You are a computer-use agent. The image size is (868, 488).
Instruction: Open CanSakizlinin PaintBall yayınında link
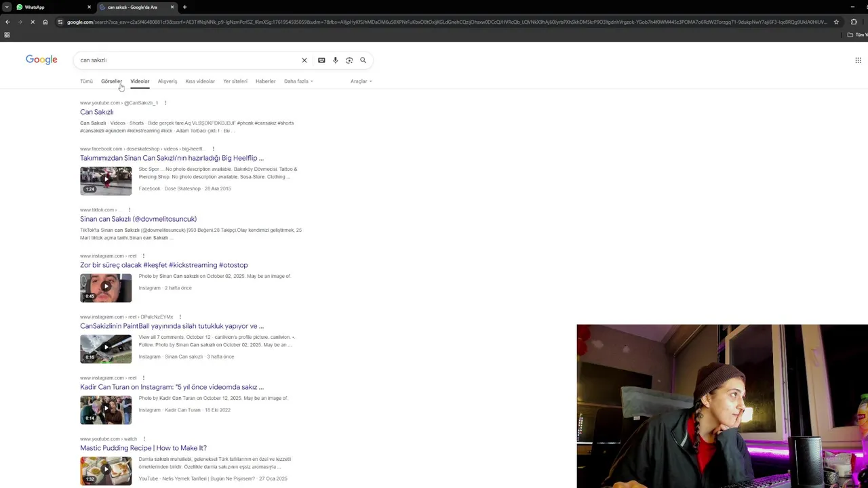[172, 326]
